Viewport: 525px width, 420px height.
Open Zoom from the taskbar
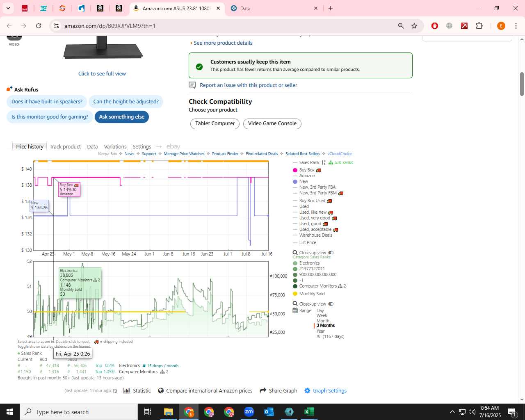coord(249,412)
